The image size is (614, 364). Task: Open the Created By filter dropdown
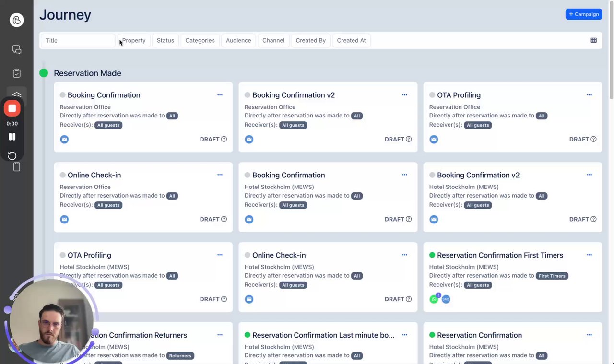click(x=311, y=40)
